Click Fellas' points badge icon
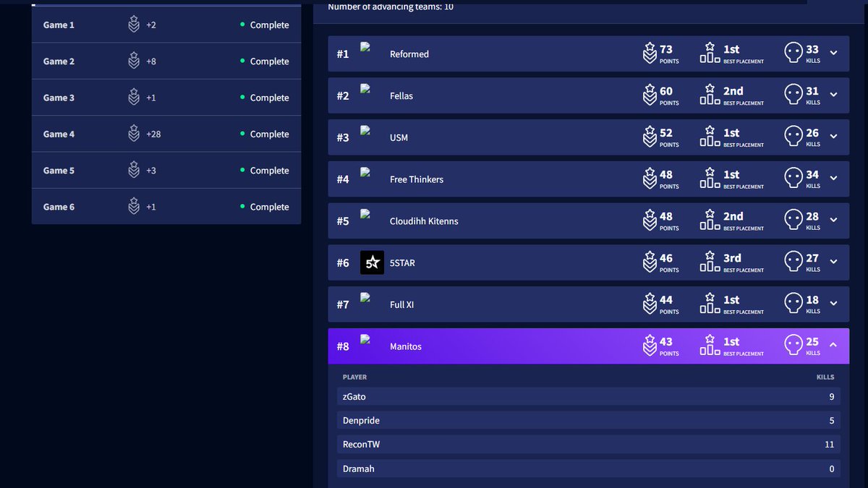This screenshot has height=488, width=868. (x=650, y=95)
